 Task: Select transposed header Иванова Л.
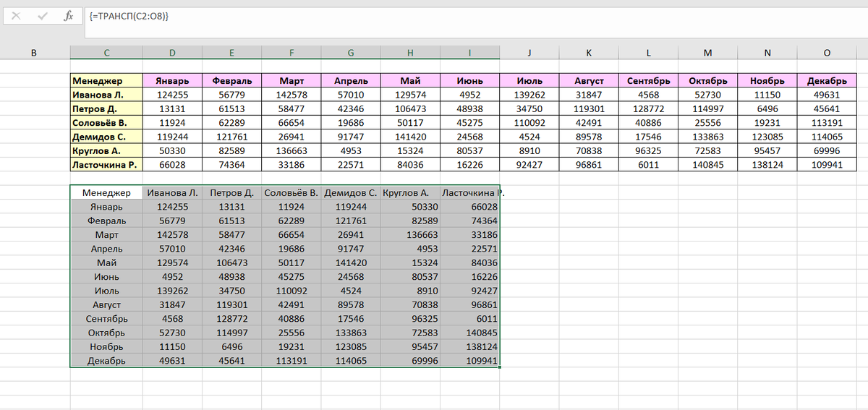[172, 193]
